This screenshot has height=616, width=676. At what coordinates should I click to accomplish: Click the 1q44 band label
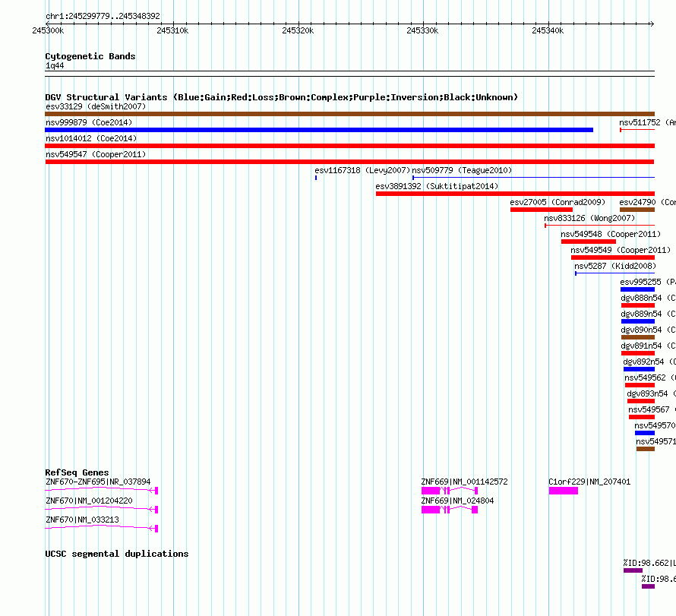55,65
